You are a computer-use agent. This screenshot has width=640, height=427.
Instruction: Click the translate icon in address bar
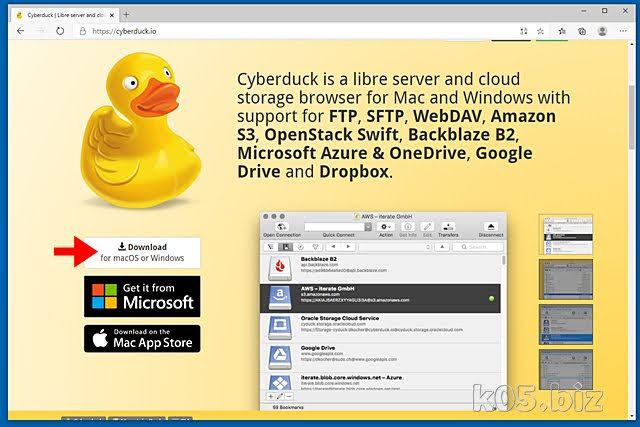pyautogui.click(x=524, y=31)
